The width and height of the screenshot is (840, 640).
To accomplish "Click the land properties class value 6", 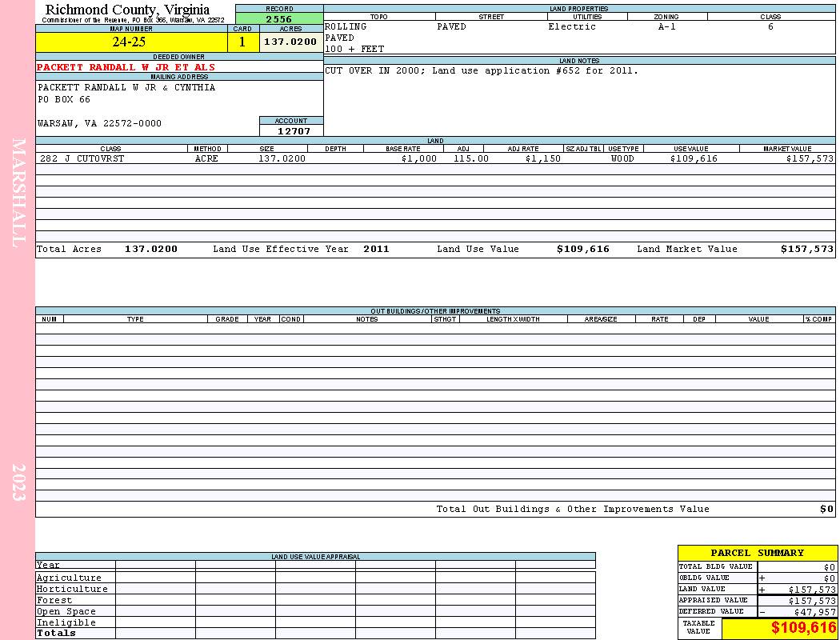I will point(770,26).
